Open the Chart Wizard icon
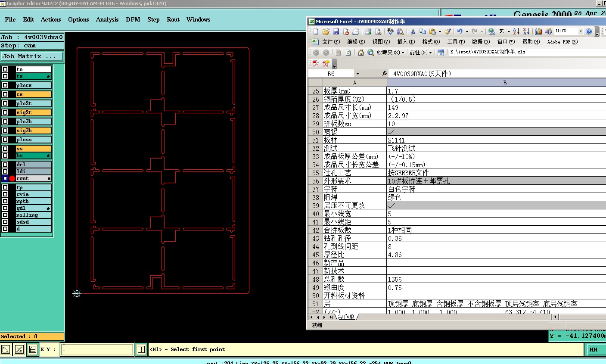The width and height of the screenshot is (606, 364). [x=538, y=31]
